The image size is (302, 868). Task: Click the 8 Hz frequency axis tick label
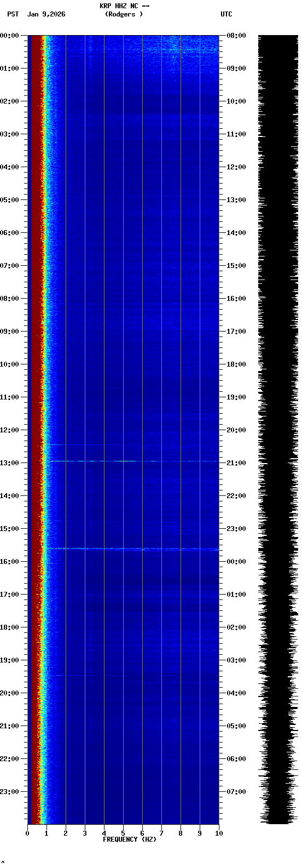[x=181, y=833]
